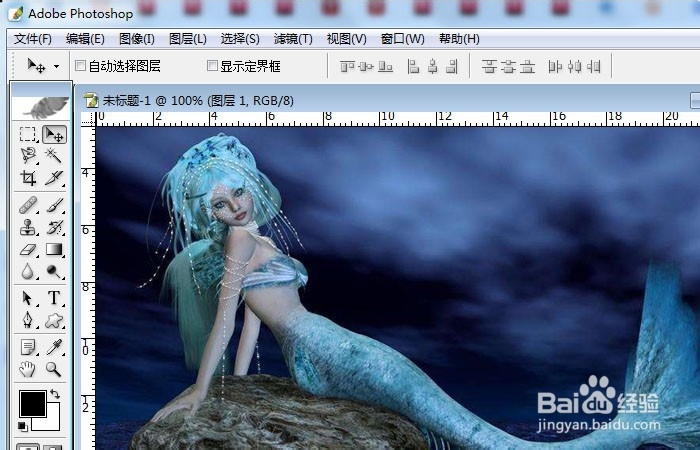Screen dimensions: 700x450
Task: Click the Adobe Photoshop title bar icon
Action: 16,13
